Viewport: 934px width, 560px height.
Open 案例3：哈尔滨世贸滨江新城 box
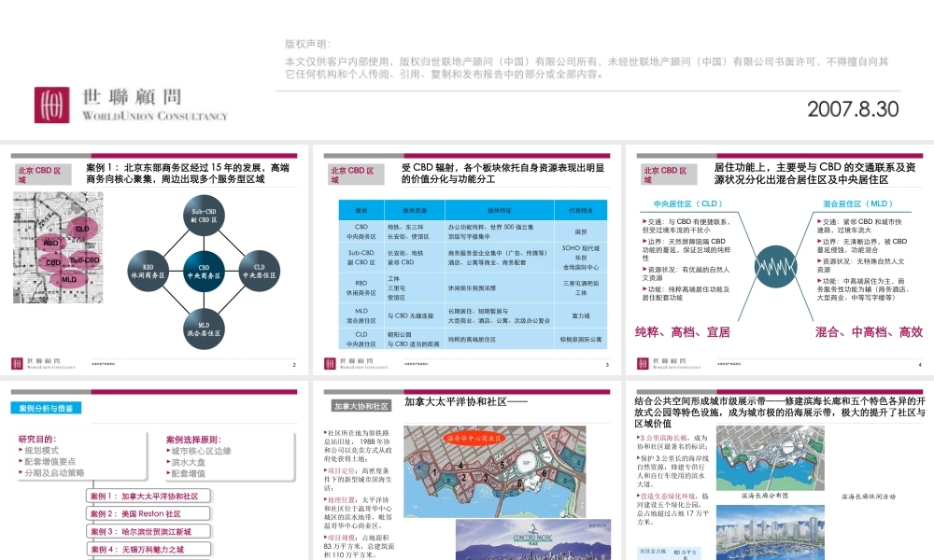149,531
